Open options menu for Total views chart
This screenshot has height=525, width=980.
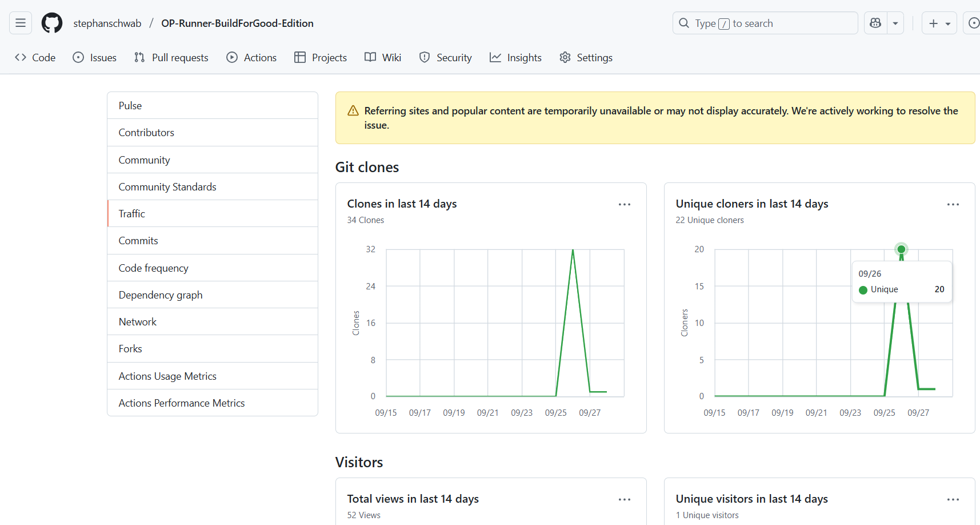(624, 499)
